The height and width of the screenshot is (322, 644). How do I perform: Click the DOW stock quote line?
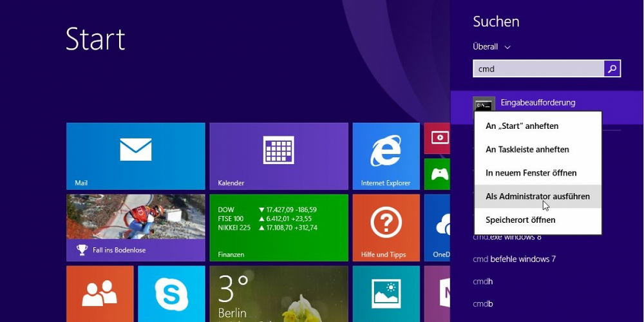267,209
